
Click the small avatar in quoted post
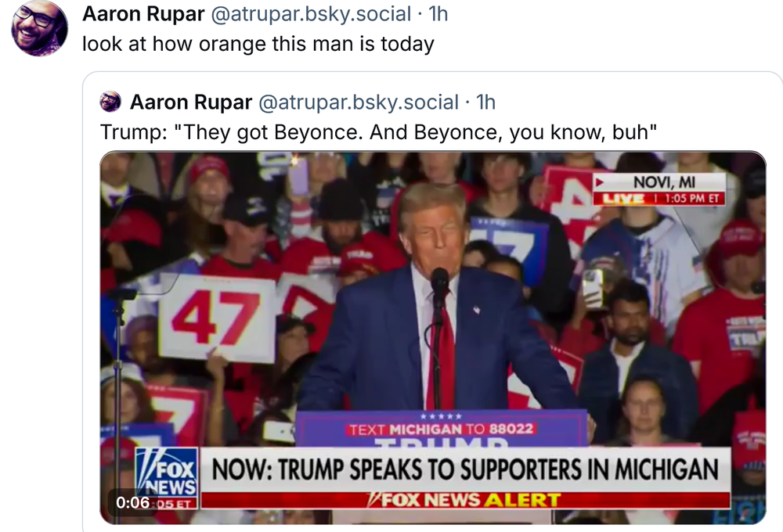[x=111, y=102]
